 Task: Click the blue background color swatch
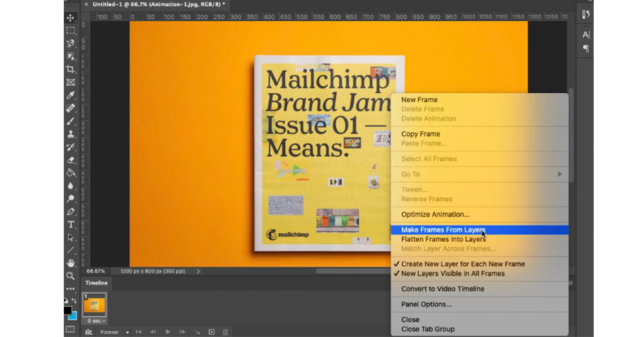[x=73, y=316]
